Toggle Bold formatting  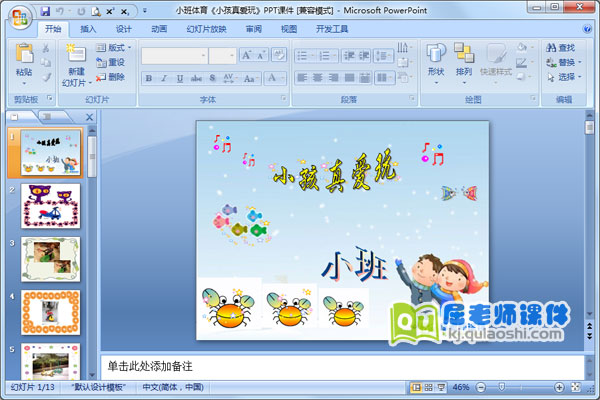(149, 78)
